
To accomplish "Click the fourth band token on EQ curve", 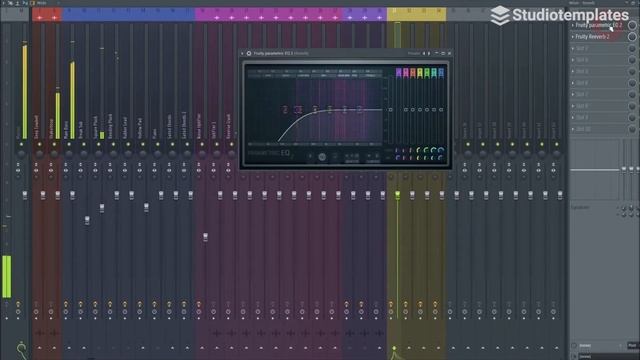I will pos(330,109).
